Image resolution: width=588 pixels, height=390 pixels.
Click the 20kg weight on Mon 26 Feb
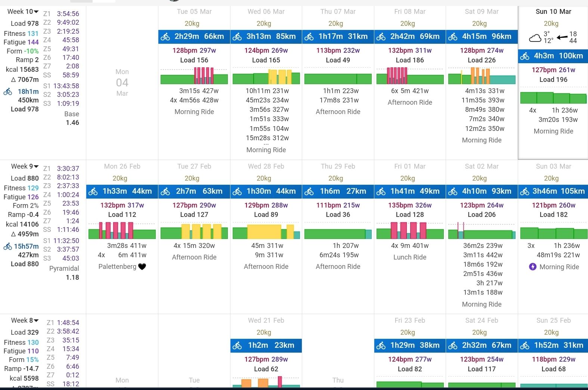(x=120, y=179)
